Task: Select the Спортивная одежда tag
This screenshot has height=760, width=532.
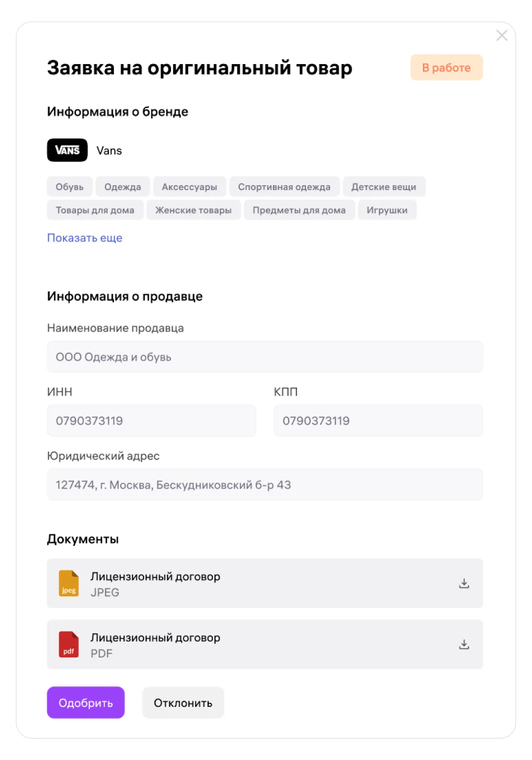Action: click(284, 187)
